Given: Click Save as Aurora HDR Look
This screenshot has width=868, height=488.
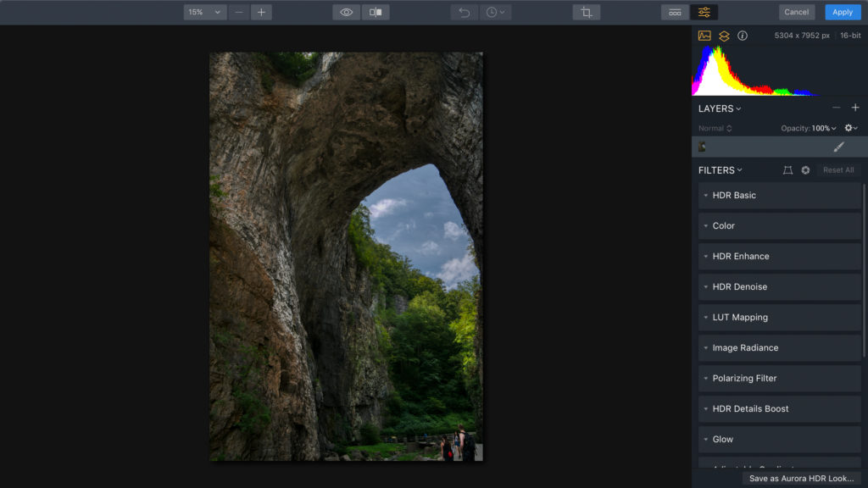Looking at the screenshot, I should (801, 478).
